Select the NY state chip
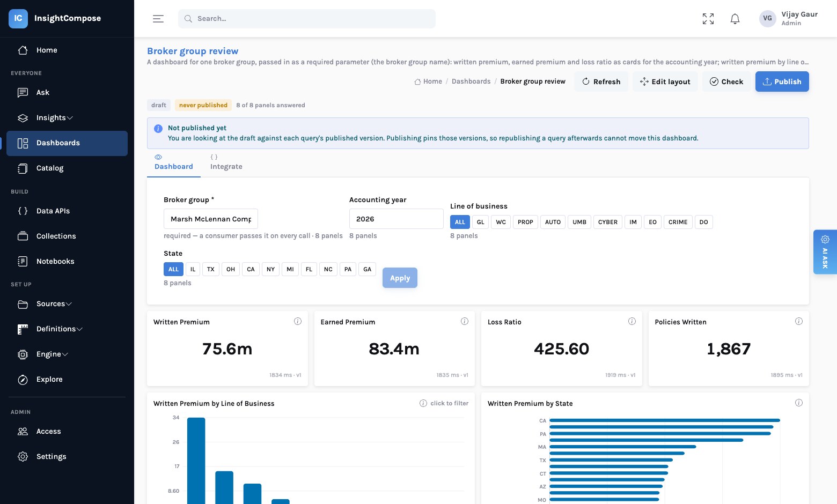837x504 pixels. [271, 269]
